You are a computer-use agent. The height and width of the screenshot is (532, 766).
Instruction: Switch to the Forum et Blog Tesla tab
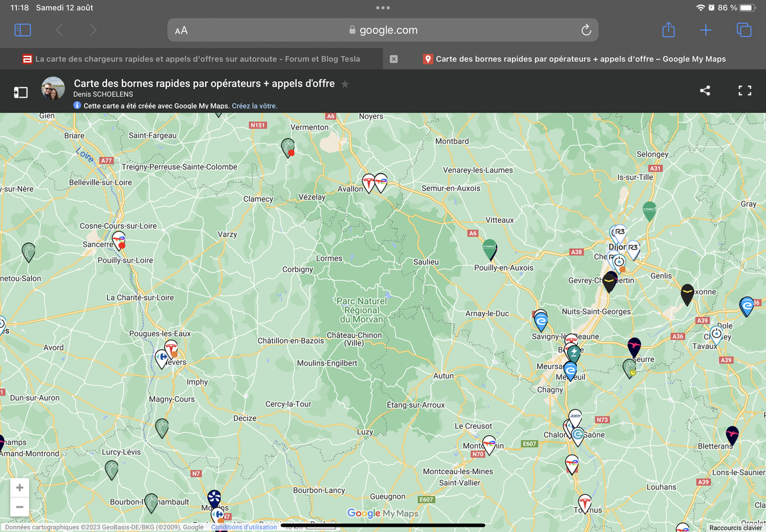192,59
